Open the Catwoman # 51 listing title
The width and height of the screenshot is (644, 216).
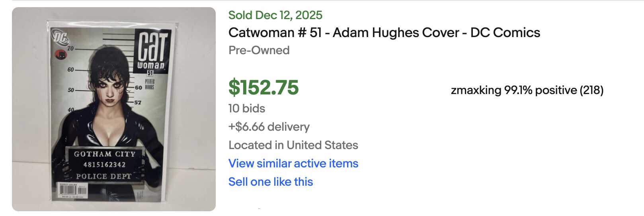[x=384, y=33]
